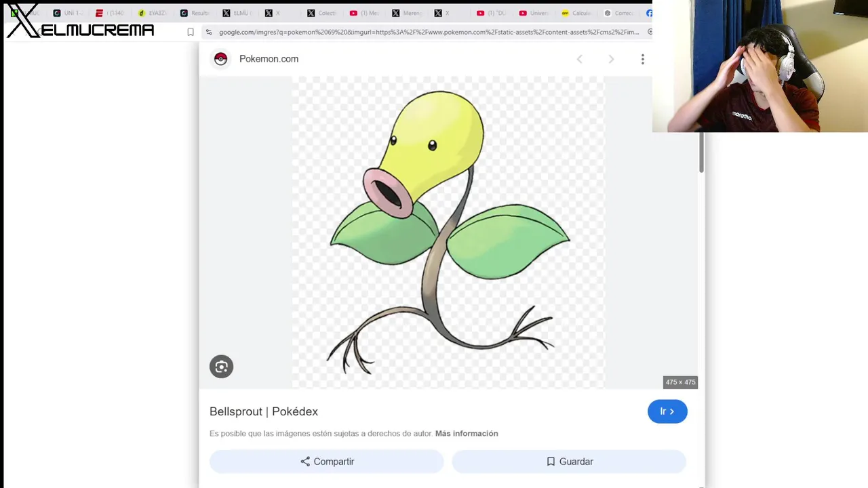The width and height of the screenshot is (868, 488).
Task: Open the Pokemon.com source link
Action: pos(269,59)
